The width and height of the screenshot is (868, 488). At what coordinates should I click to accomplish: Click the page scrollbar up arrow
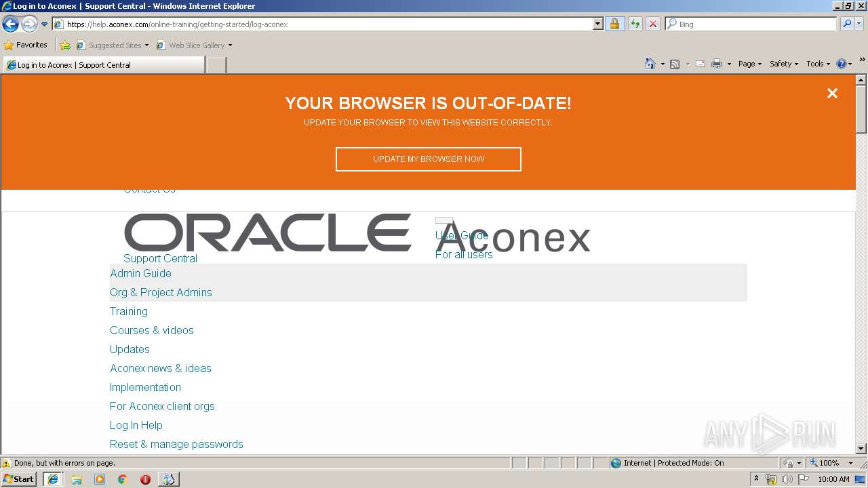click(861, 81)
